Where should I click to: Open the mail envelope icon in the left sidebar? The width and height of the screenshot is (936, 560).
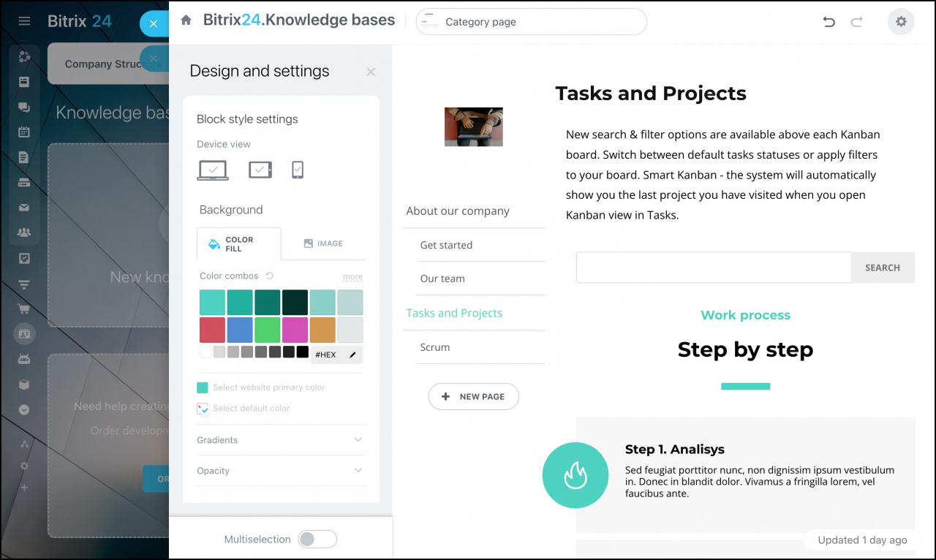coord(24,208)
